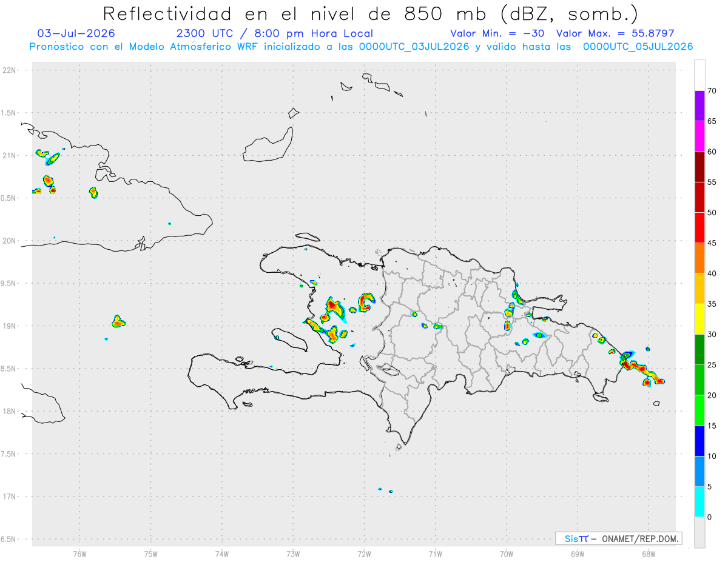Image resolution: width=728 pixels, height=562 pixels.
Task: Click the '20N' latitude label
Action: [x=10, y=241]
